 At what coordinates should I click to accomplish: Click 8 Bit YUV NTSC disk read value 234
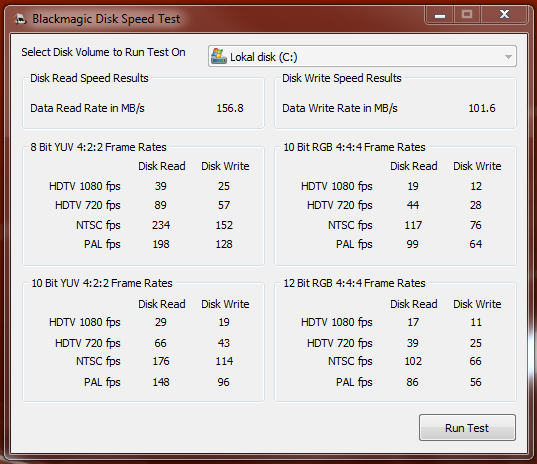(x=161, y=225)
